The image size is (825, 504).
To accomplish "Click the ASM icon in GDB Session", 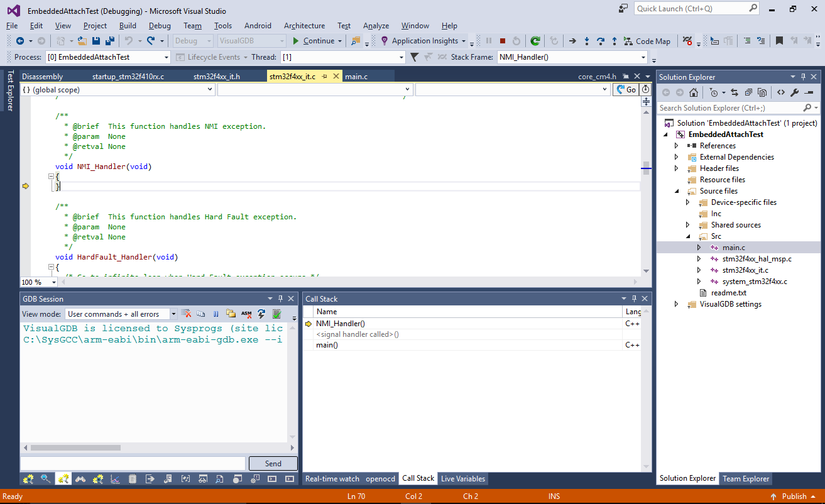I will [246, 314].
